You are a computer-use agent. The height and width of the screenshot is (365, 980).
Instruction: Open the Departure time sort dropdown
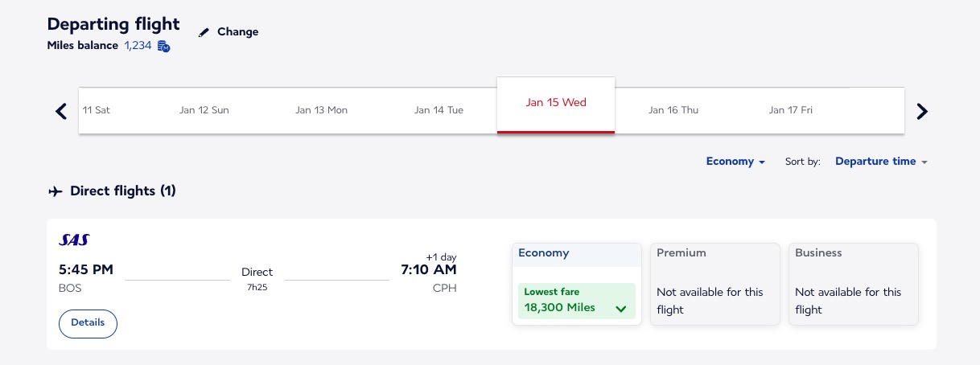click(x=881, y=162)
